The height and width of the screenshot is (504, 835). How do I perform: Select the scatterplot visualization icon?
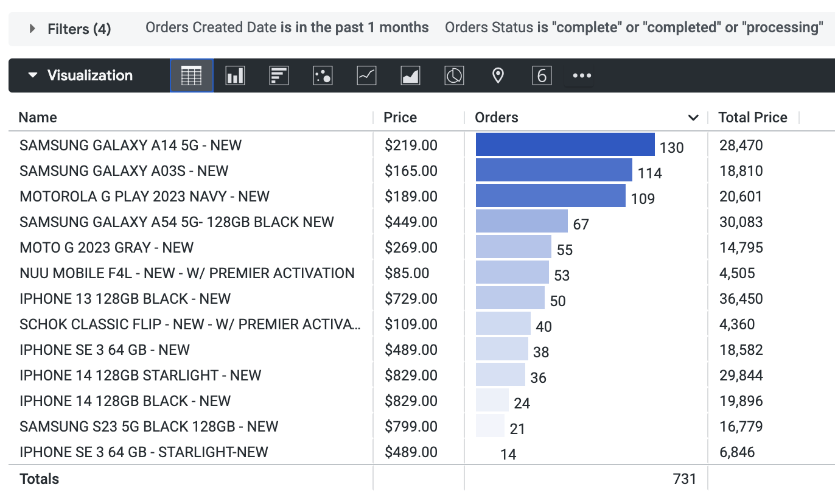pos(323,76)
